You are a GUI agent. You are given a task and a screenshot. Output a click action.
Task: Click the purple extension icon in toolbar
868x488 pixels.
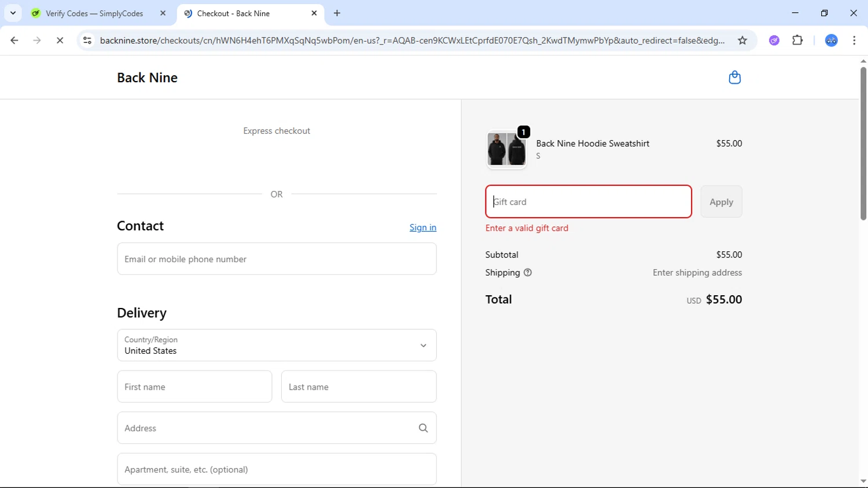click(x=774, y=41)
